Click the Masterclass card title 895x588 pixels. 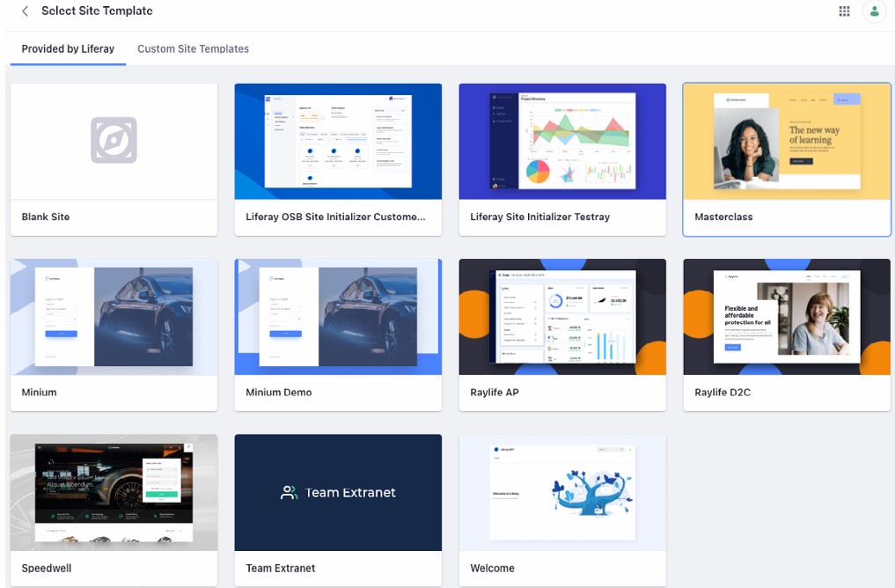point(723,217)
